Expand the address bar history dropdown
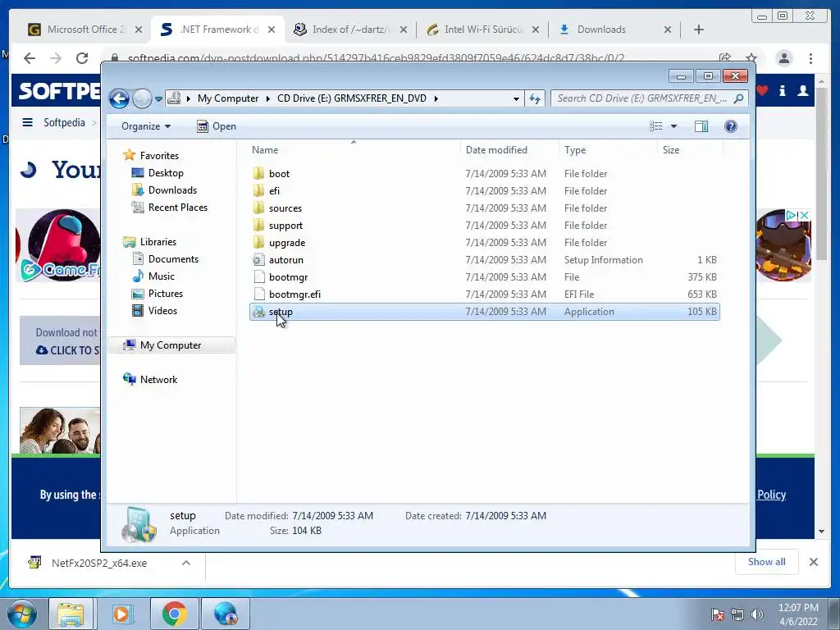Viewport: 840px width, 630px height. pyautogui.click(x=516, y=98)
